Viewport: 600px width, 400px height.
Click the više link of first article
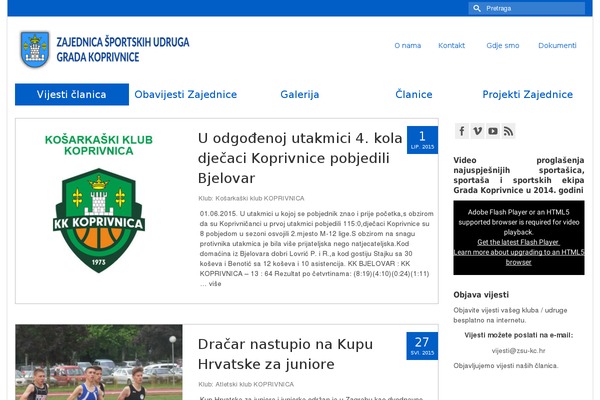[x=215, y=284]
